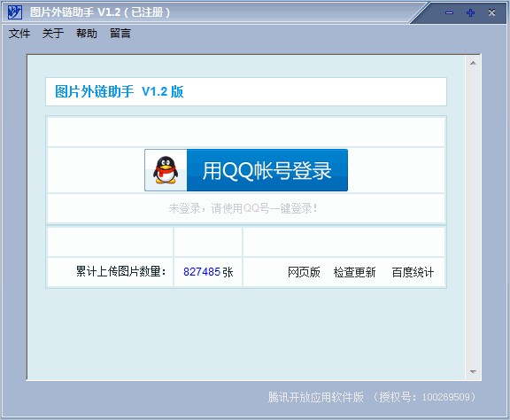The image size is (510, 420).
Task: Minimize the window with the minus button
Action: [449, 12]
